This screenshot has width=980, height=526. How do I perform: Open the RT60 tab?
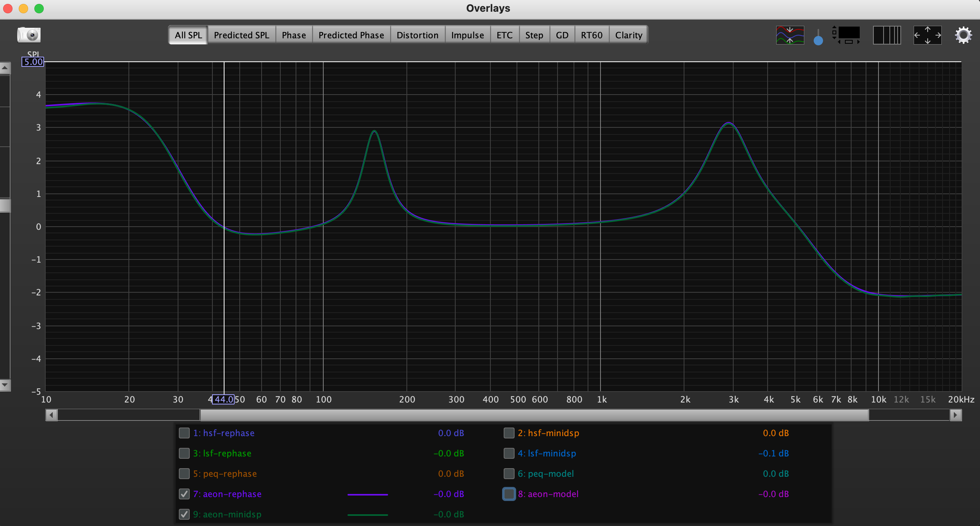[592, 35]
